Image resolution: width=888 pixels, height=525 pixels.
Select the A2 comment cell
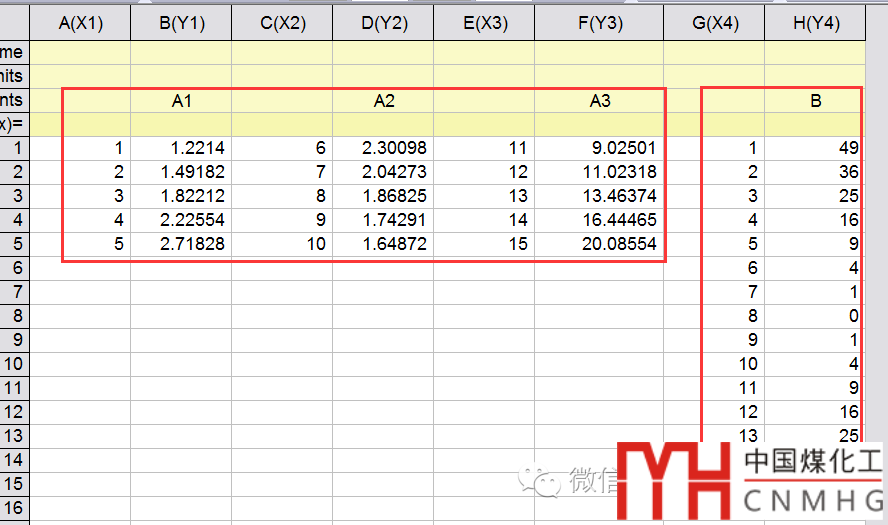(x=383, y=101)
